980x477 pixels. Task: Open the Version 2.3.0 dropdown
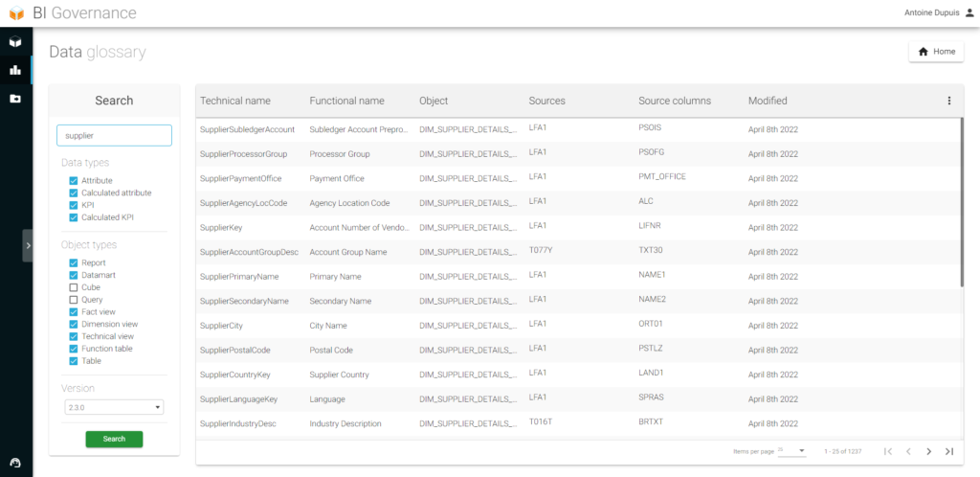point(113,408)
